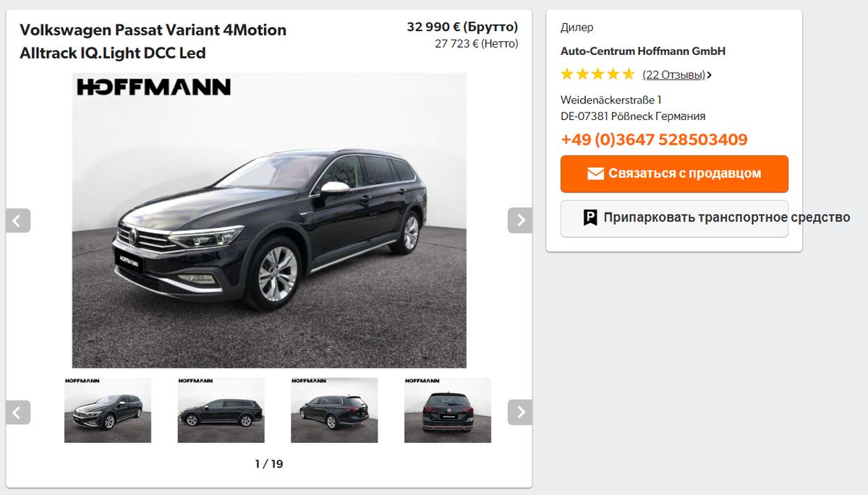
Task: Select the first side-view thumbnail
Action: coord(108,409)
